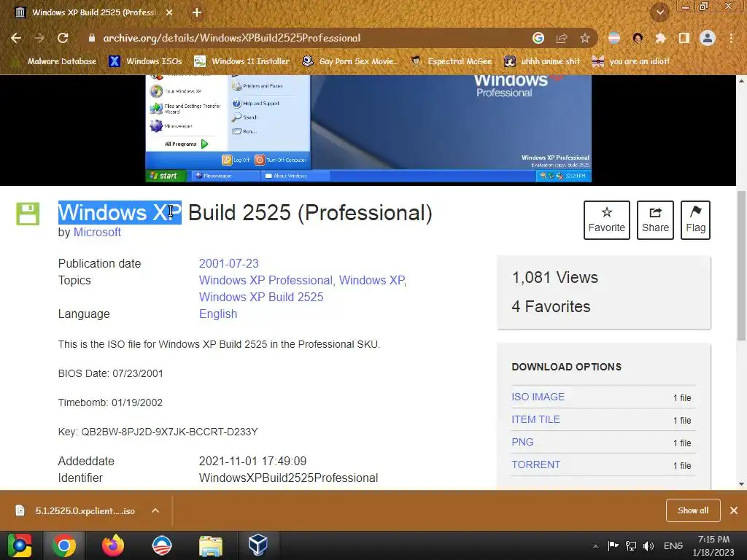The width and height of the screenshot is (747, 560).
Task: Click the share page icon in address bar
Action: (562, 38)
